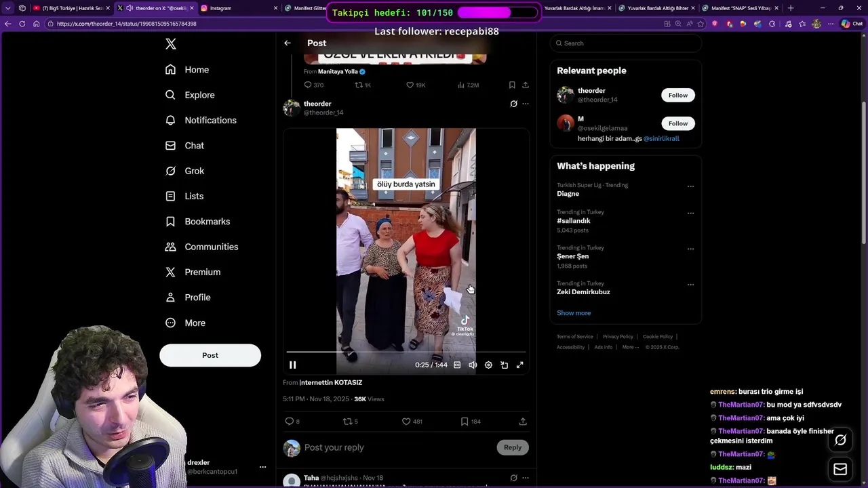The width and height of the screenshot is (868, 488).
Task: Open @sinirlikrall mention link
Action: tap(661, 138)
